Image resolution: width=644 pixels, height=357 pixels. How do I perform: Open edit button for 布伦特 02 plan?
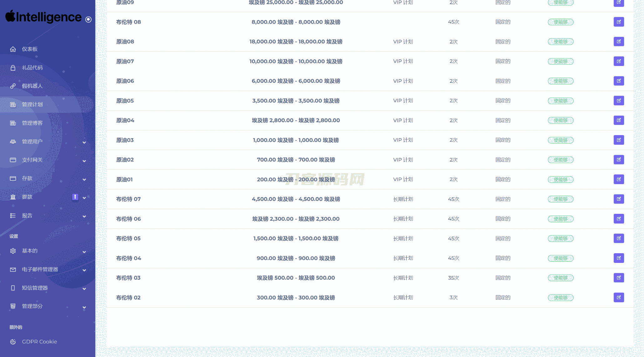619,297
